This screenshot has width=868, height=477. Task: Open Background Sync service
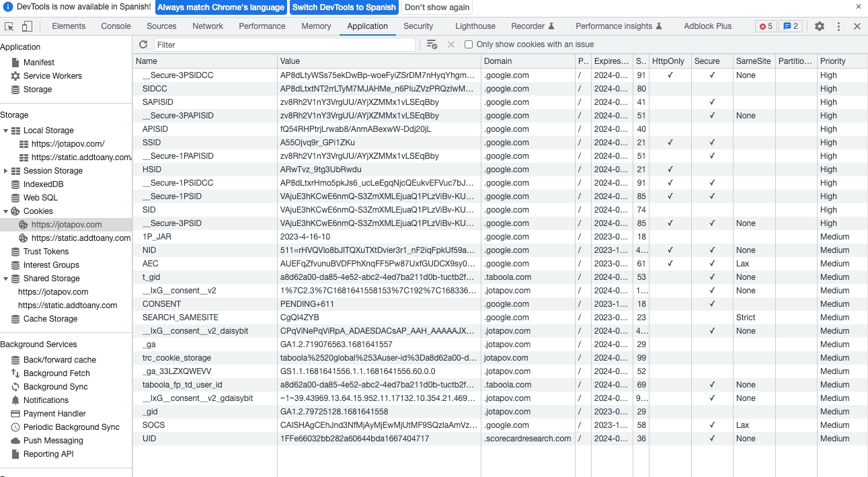click(55, 387)
